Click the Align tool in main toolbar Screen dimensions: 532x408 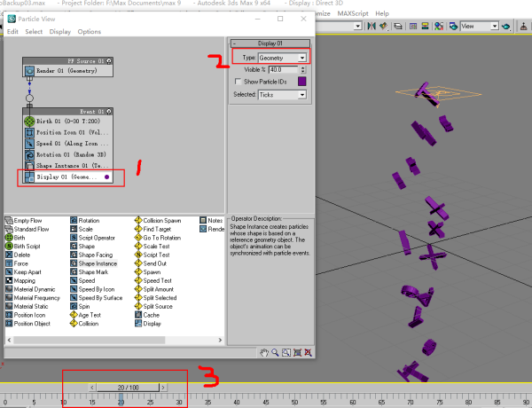[384, 26]
